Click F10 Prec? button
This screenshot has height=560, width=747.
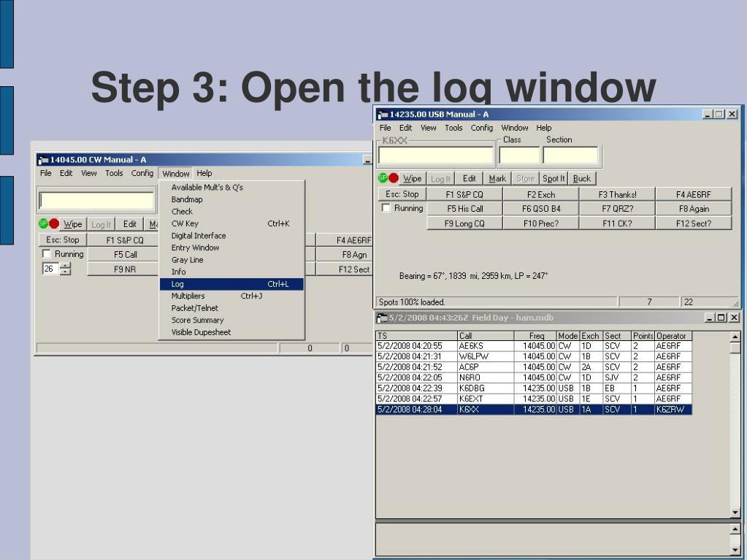pyautogui.click(x=541, y=223)
